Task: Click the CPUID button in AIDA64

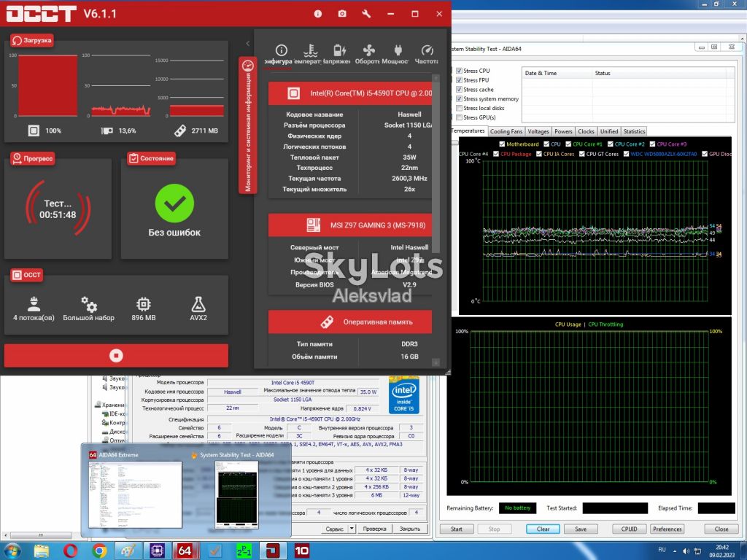Action: (x=630, y=529)
